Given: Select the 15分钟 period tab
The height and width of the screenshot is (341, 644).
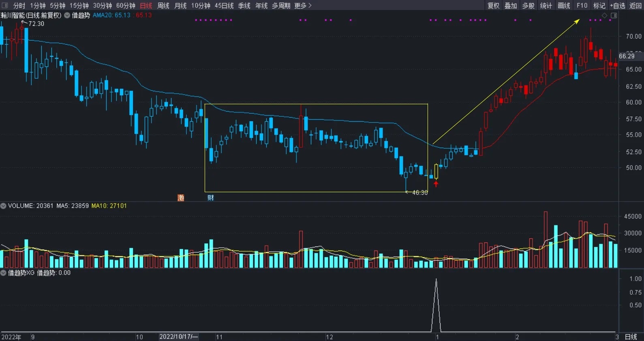Looking at the screenshot, I should (x=79, y=6).
